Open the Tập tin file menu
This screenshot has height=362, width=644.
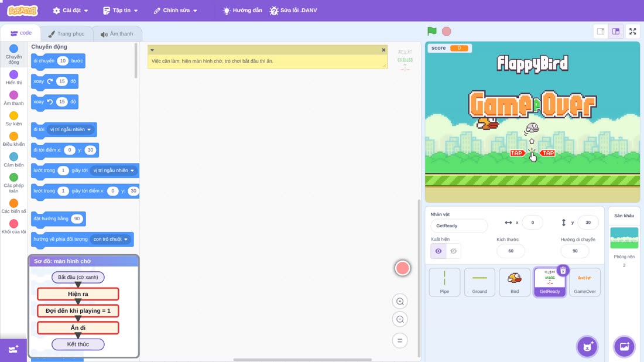pyautogui.click(x=121, y=11)
